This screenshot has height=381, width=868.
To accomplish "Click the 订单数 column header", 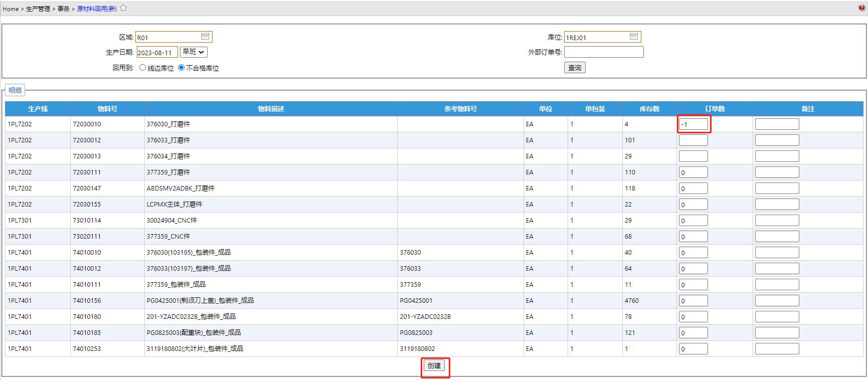I will (715, 109).
